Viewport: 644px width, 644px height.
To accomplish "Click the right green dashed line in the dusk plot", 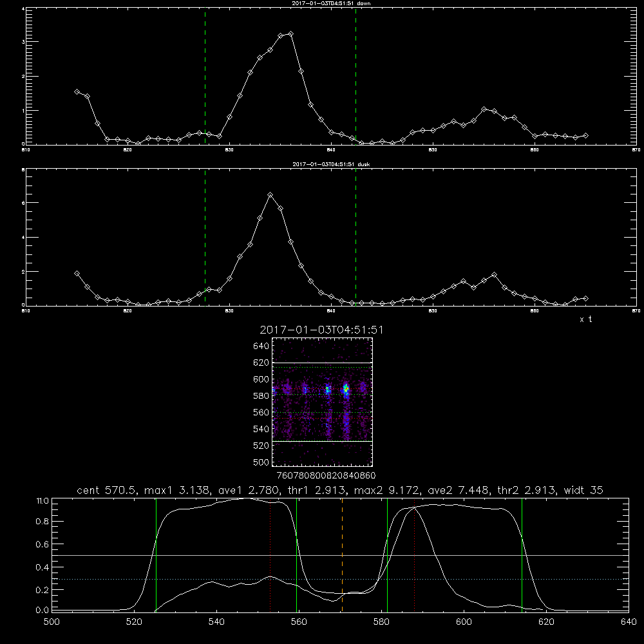I will point(355,237).
